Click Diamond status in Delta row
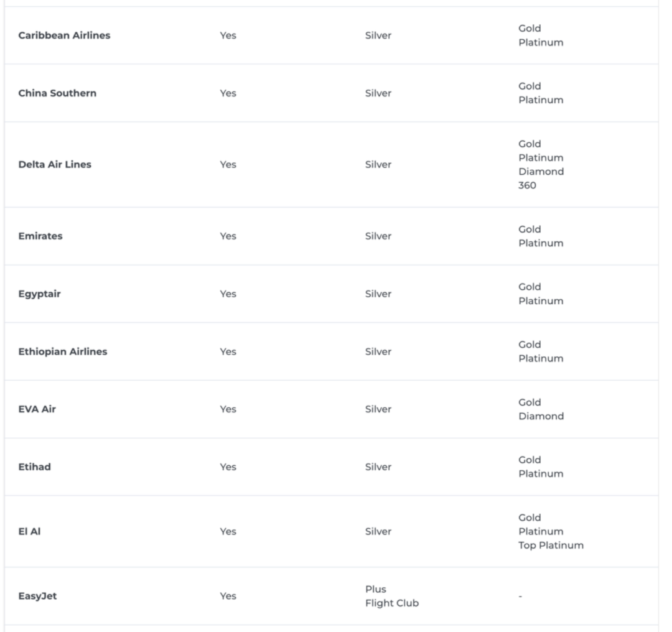Image resolution: width=672 pixels, height=632 pixels. [541, 172]
